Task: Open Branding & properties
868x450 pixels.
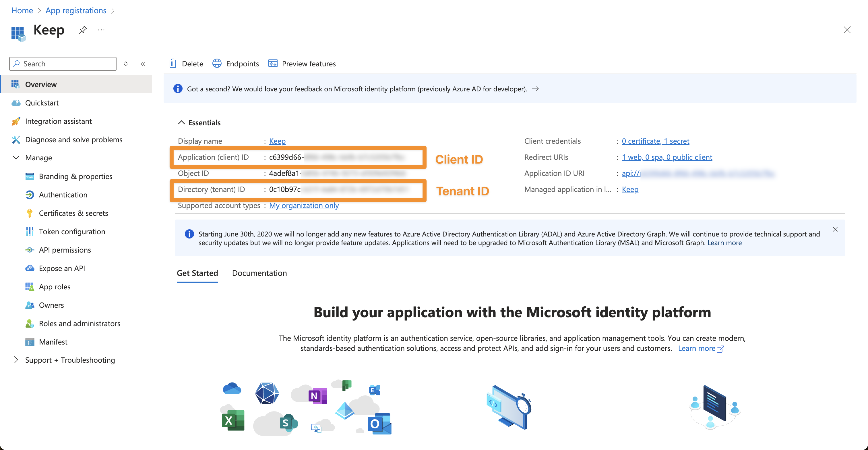Action: [x=69, y=176]
